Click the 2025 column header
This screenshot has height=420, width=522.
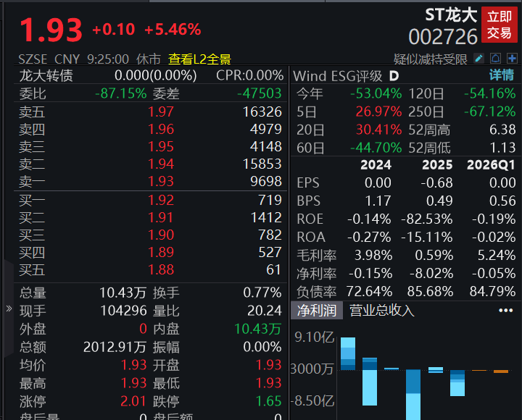click(x=437, y=165)
